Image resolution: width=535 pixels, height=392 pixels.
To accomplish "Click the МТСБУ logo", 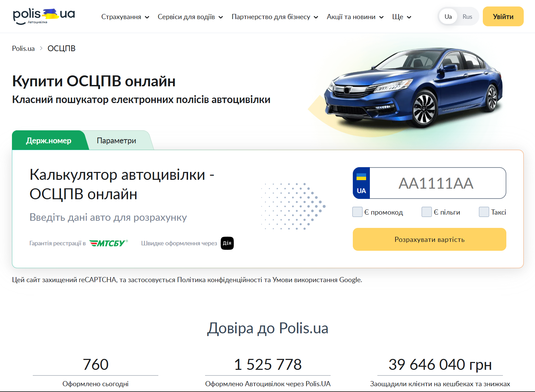I will [x=109, y=243].
